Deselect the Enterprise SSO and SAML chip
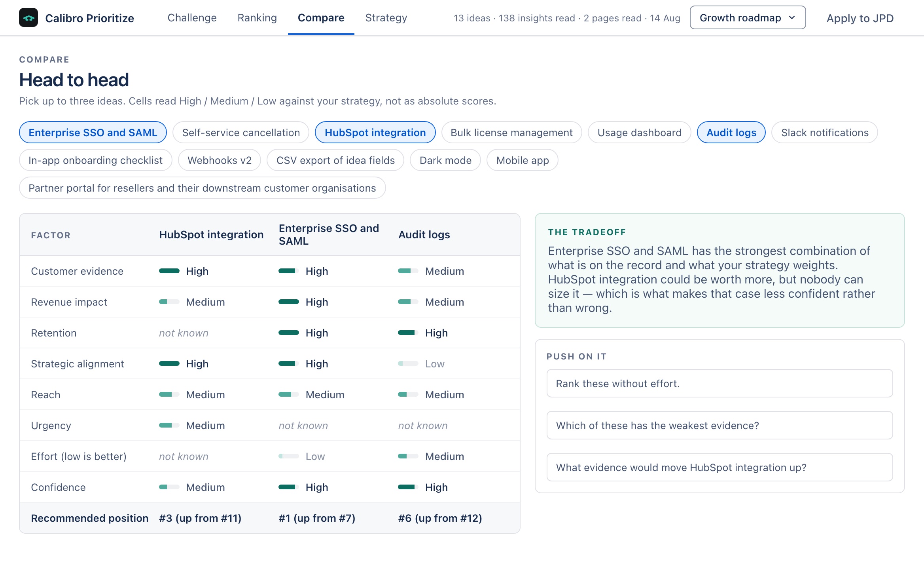924x578 pixels. pos(93,133)
